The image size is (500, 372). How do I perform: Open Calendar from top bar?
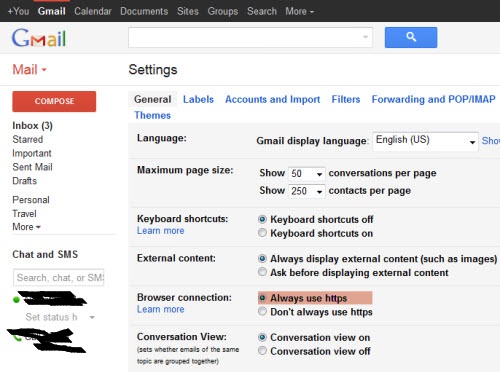coord(93,11)
